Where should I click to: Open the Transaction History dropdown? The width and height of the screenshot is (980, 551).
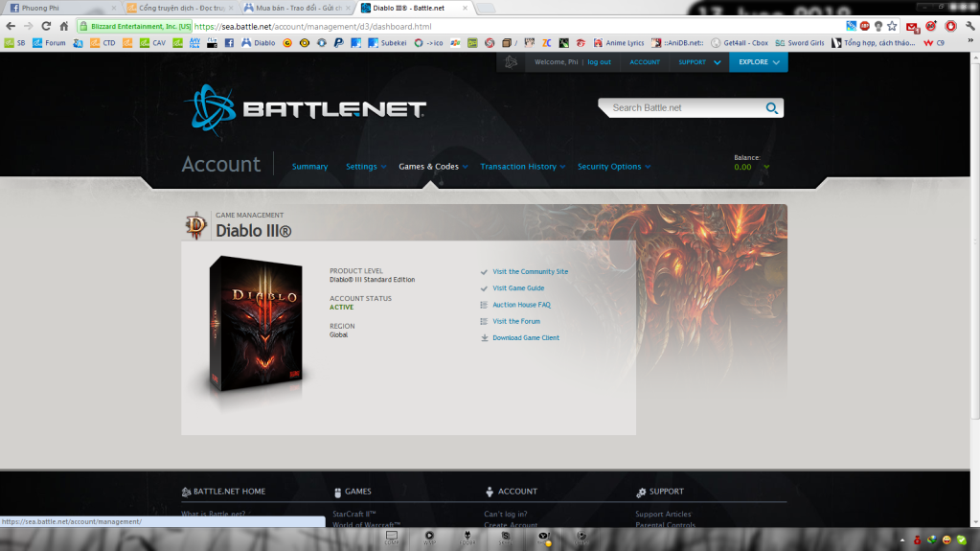point(522,167)
